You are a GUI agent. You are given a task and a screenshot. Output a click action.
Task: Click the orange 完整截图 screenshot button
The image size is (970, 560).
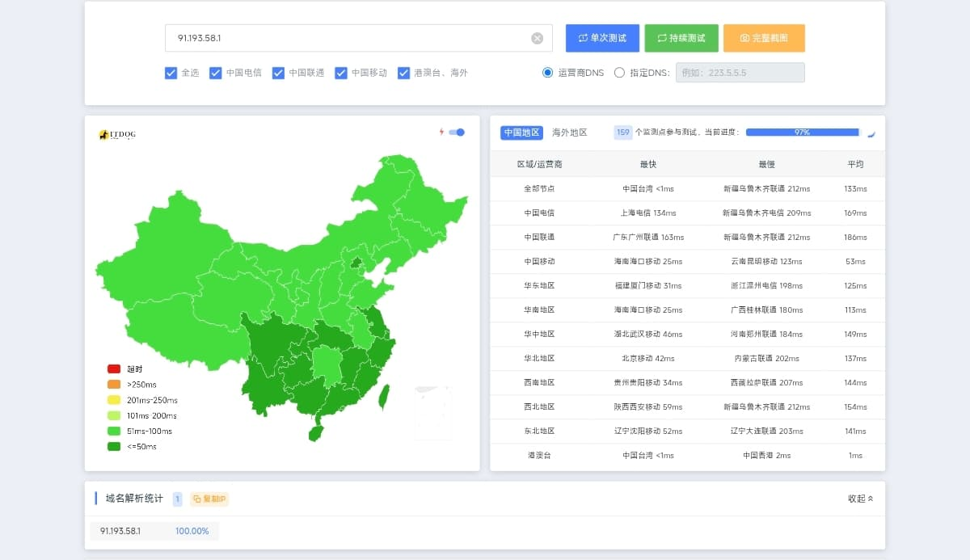click(x=764, y=38)
